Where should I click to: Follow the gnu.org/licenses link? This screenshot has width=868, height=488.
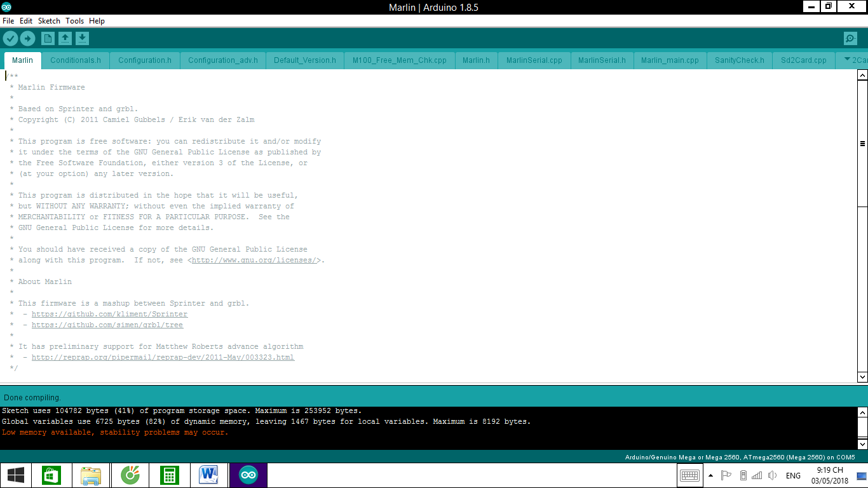(254, 261)
